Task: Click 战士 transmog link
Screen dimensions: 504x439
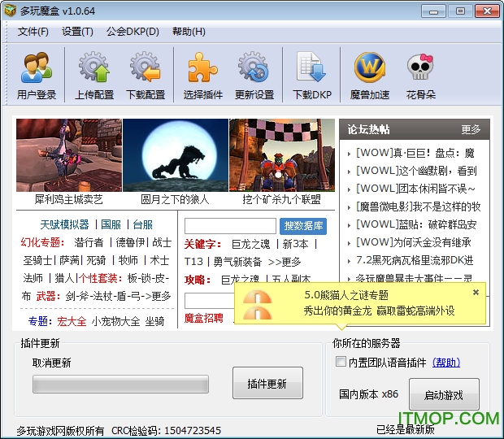Action: (x=162, y=242)
